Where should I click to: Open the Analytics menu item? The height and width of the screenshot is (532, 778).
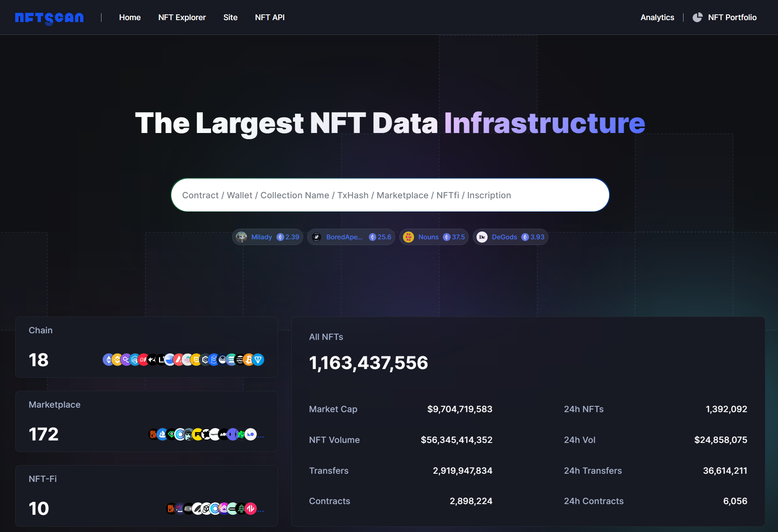point(657,17)
